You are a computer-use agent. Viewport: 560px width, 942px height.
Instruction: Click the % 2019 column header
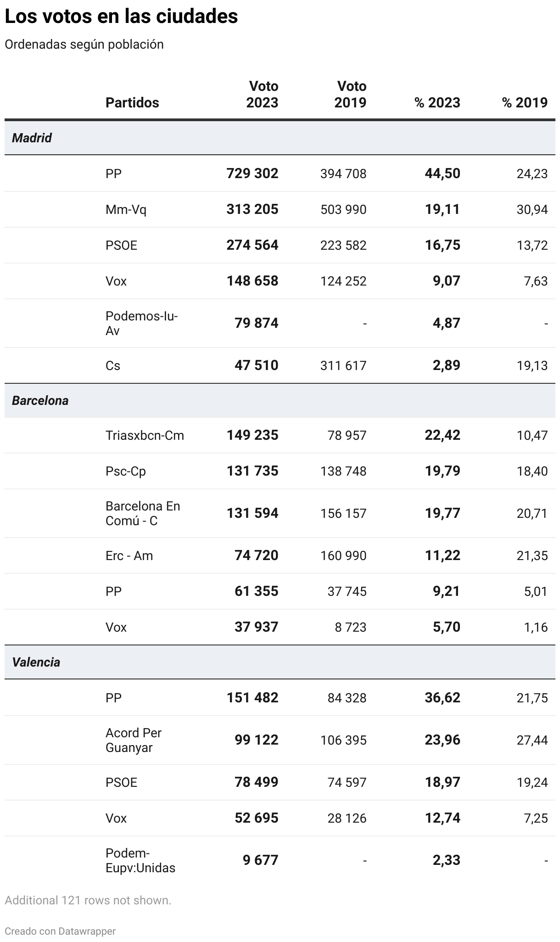click(x=525, y=102)
